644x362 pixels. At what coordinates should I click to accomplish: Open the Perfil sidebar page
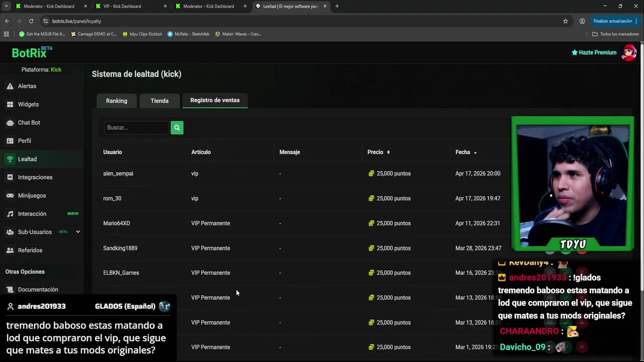24,141
